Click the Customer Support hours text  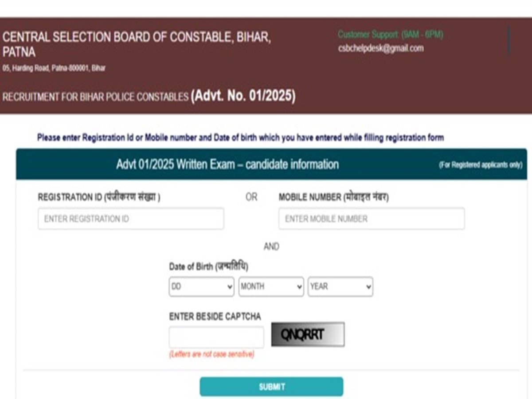click(390, 35)
